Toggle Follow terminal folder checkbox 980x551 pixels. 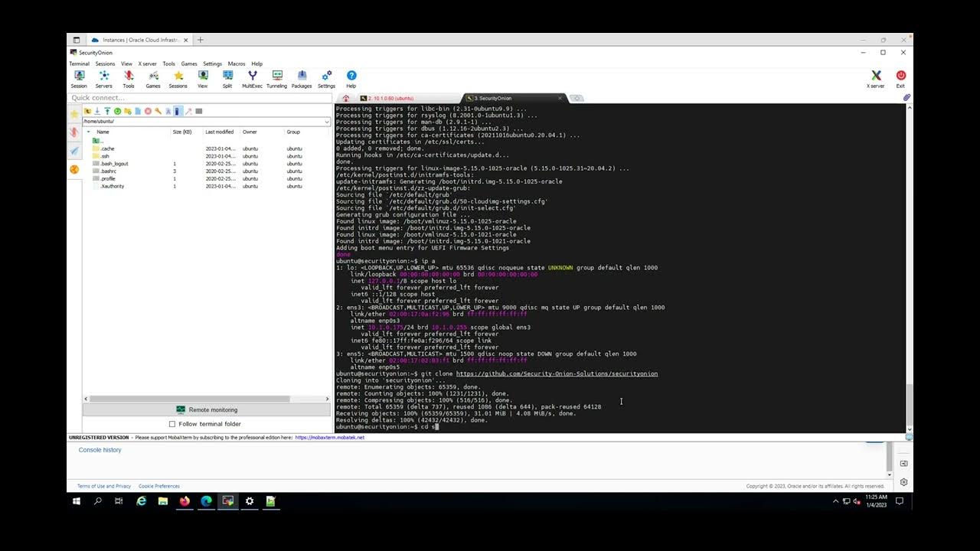pyautogui.click(x=172, y=424)
